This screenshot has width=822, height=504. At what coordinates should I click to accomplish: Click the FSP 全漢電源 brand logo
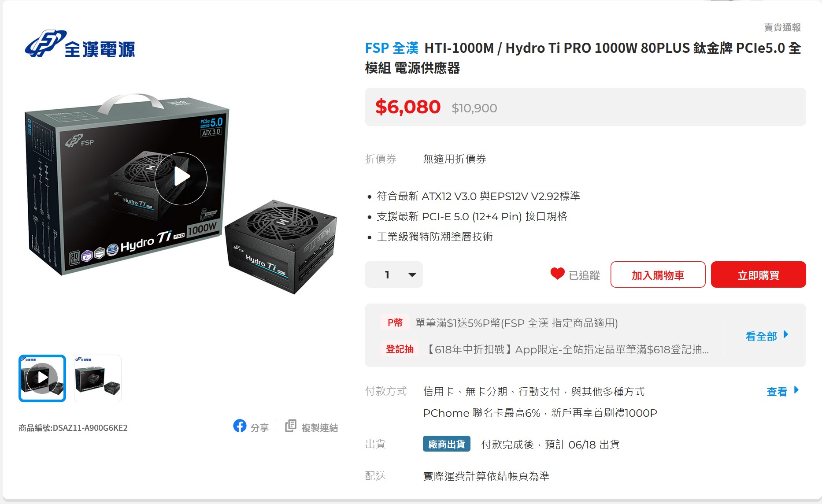coord(80,44)
